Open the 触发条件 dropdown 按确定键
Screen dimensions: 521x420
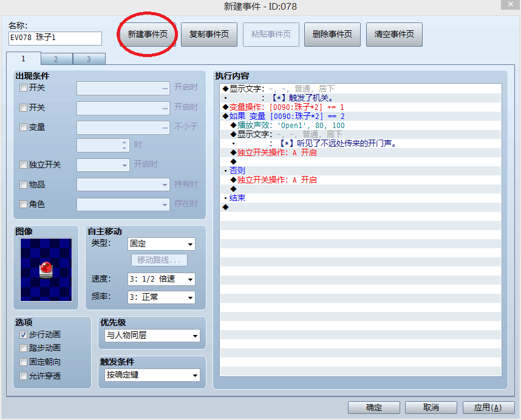coord(152,375)
